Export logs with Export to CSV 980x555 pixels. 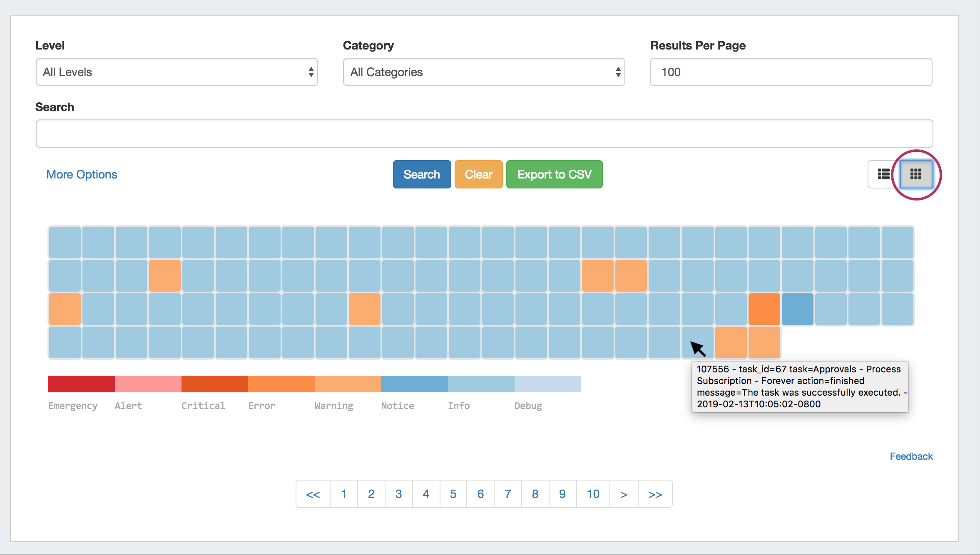click(554, 174)
